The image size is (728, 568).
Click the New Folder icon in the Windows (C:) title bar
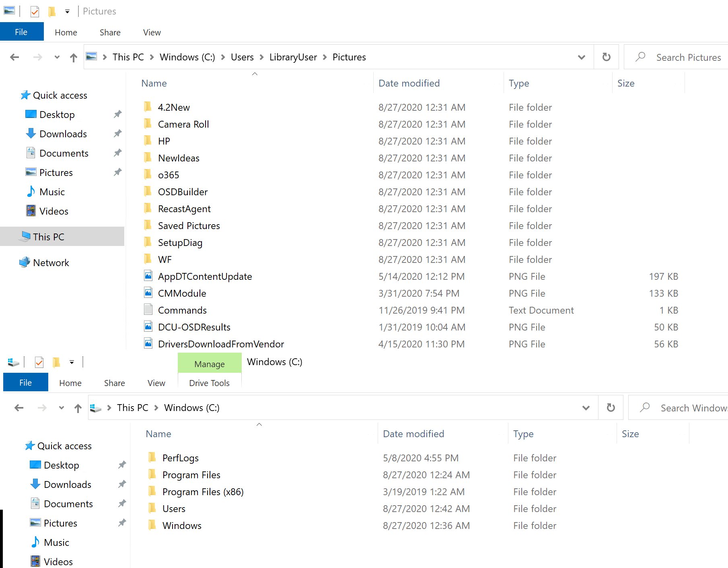pos(56,362)
